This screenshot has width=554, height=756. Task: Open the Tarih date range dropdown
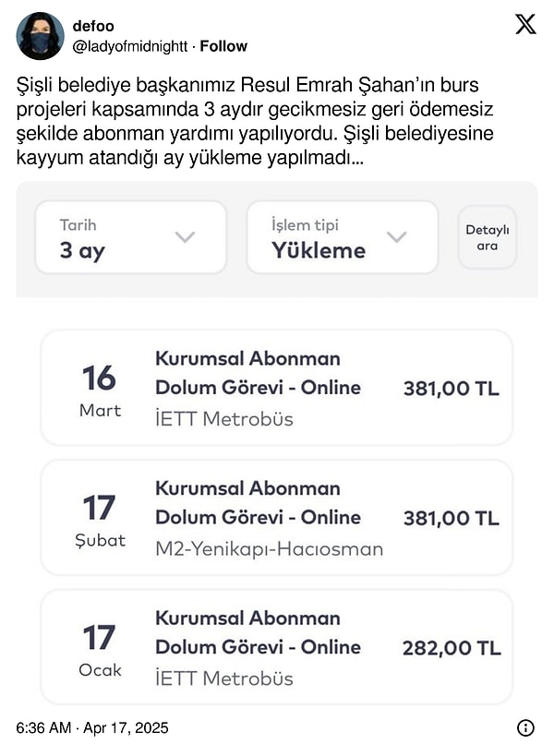(130, 237)
